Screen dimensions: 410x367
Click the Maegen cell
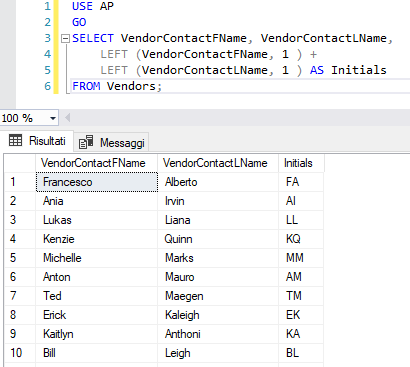pyautogui.click(x=218, y=296)
